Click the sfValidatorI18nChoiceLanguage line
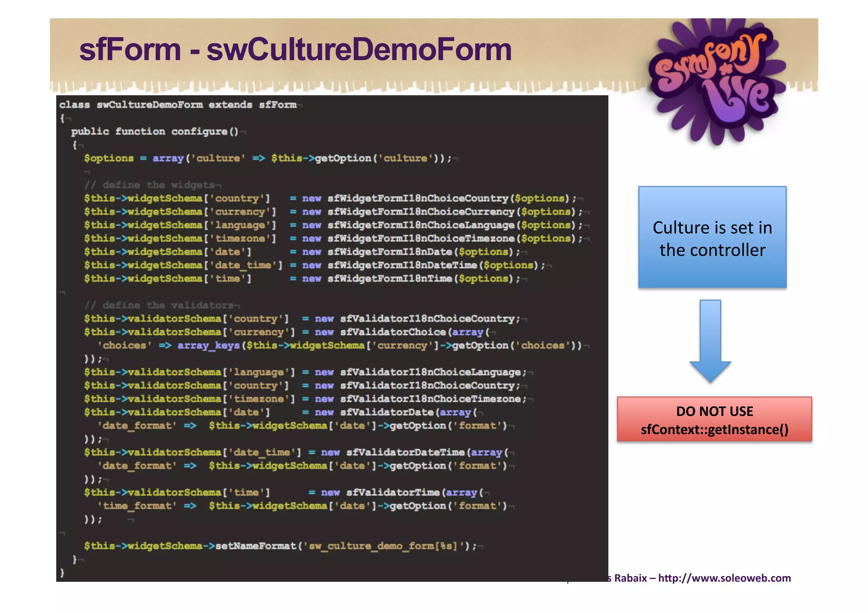 (x=305, y=372)
